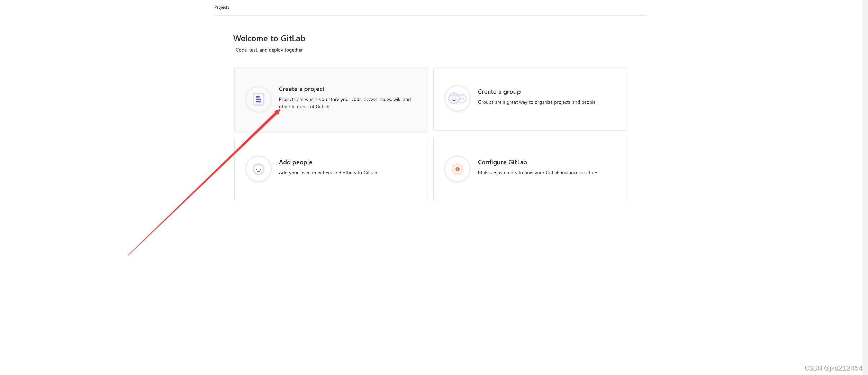This screenshot has width=868, height=375.
Task: Click the Create a project document icon
Action: click(259, 99)
